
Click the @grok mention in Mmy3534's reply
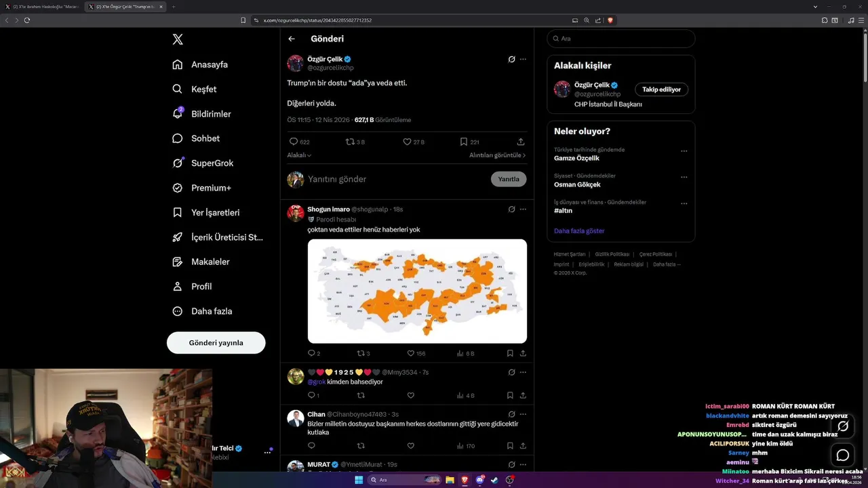pyautogui.click(x=316, y=382)
